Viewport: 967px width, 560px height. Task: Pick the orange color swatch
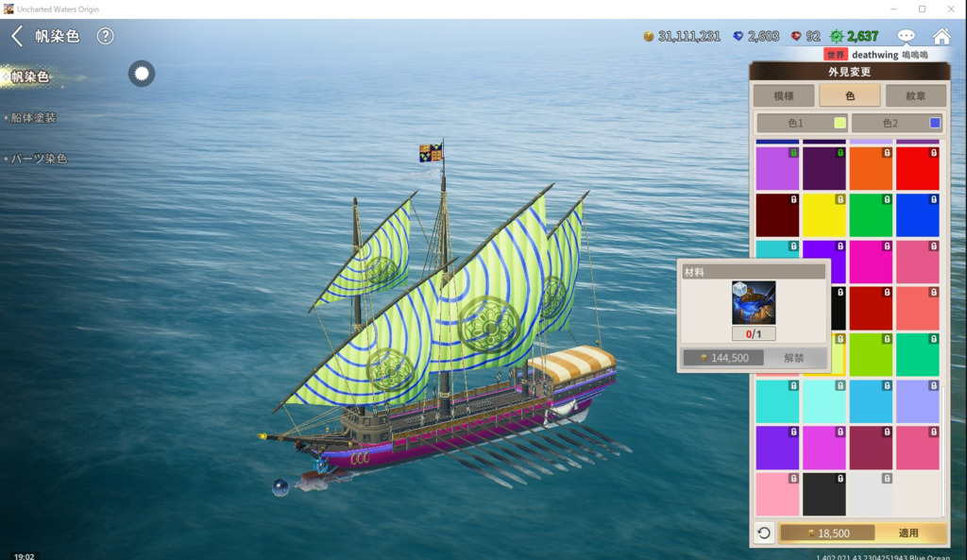pos(871,168)
